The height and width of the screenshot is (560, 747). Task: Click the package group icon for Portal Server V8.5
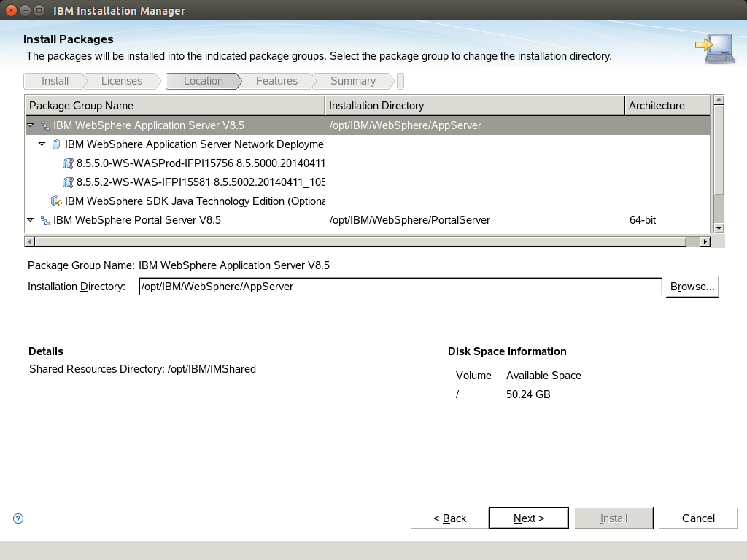pyautogui.click(x=44, y=220)
